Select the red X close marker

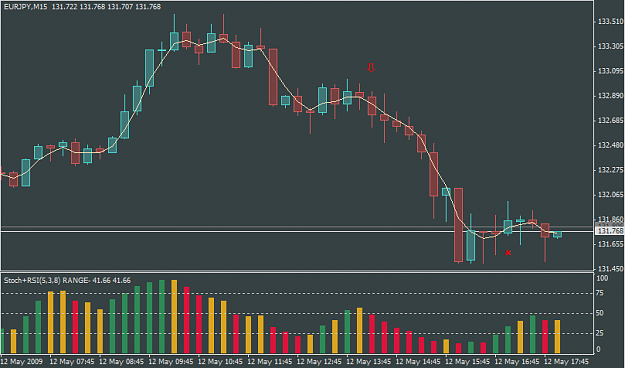(508, 253)
